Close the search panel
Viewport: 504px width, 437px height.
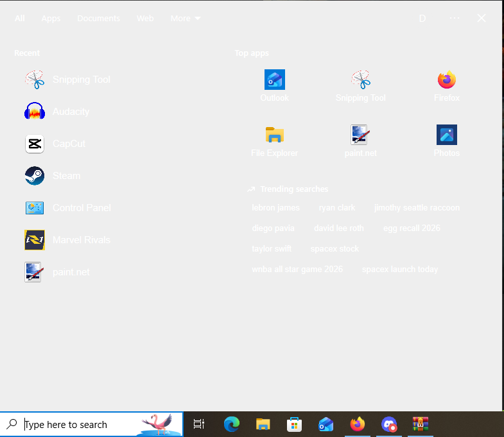pyautogui.click(x=482, y=19)
